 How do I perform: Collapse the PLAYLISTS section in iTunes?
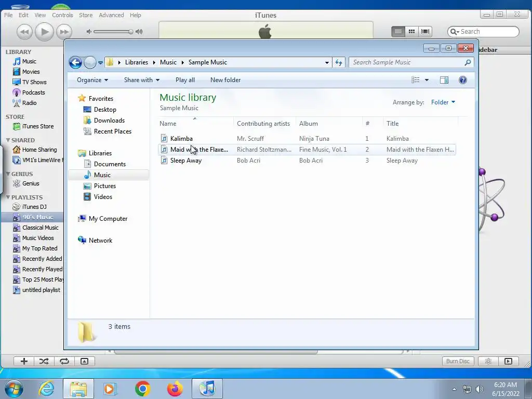click(8, 197)
